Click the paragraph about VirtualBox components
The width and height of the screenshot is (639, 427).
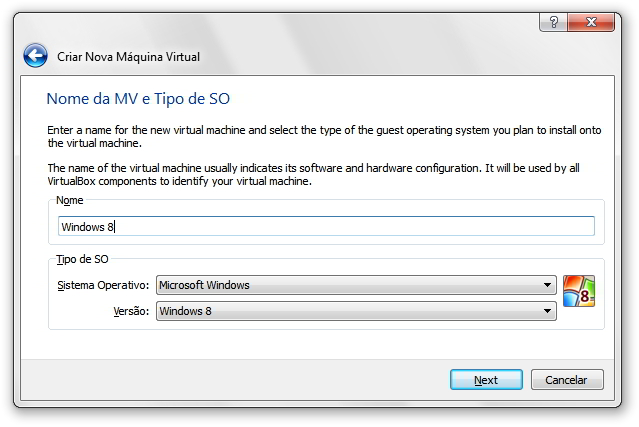click(313, 174)
